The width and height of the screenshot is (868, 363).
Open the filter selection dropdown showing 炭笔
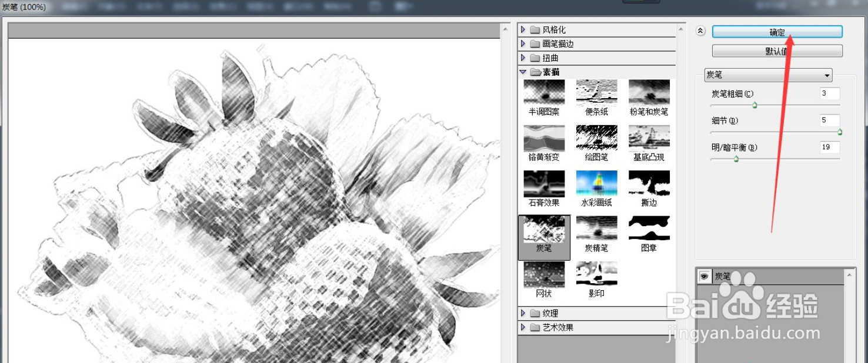point(768,75)
